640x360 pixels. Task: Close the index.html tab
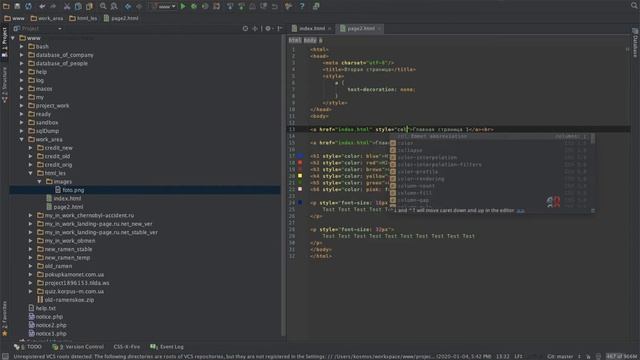click(x=329, y=29)
